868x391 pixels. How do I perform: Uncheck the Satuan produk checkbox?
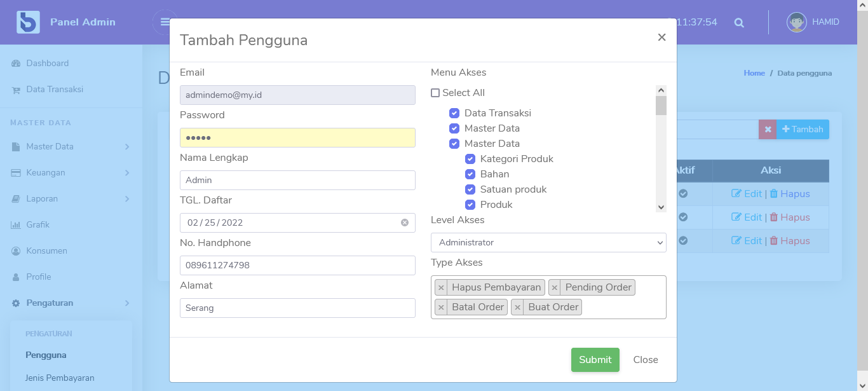[x=470, y=189]
